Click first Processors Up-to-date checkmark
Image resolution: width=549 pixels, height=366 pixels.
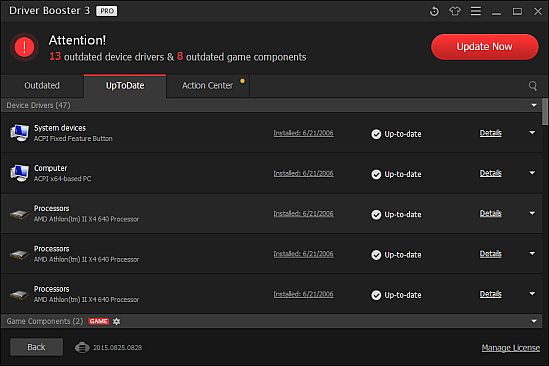(376, 214)
